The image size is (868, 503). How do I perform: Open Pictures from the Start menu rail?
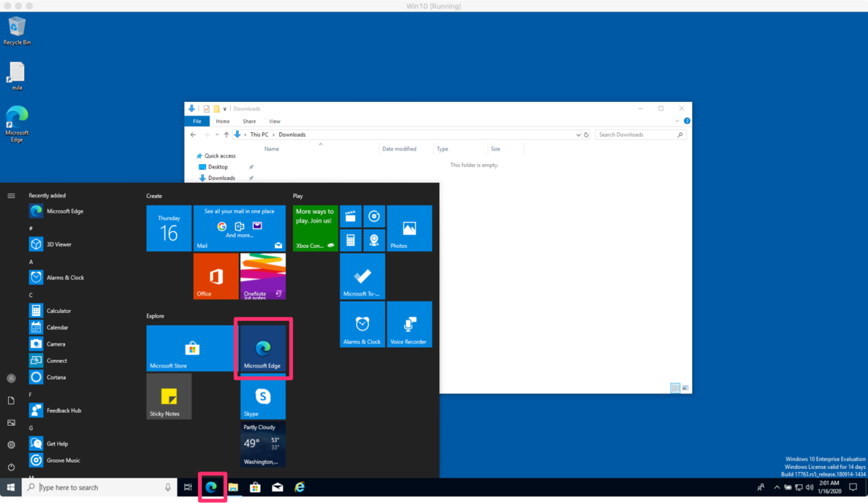click(x=11, y=423)
